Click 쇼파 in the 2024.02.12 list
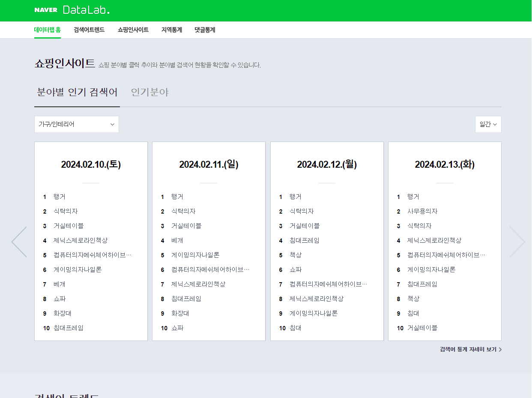This screenshot has height=398, width=532. 296,270
